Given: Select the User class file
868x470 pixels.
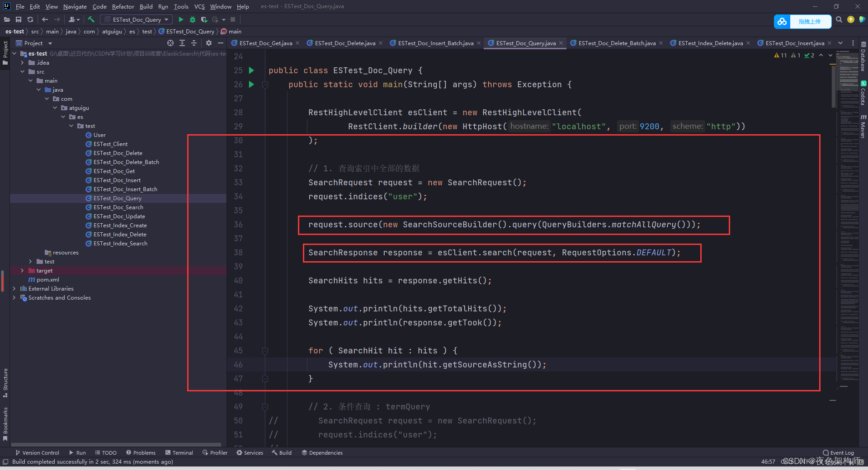Looking at the screenshot, I should point(99,135).
